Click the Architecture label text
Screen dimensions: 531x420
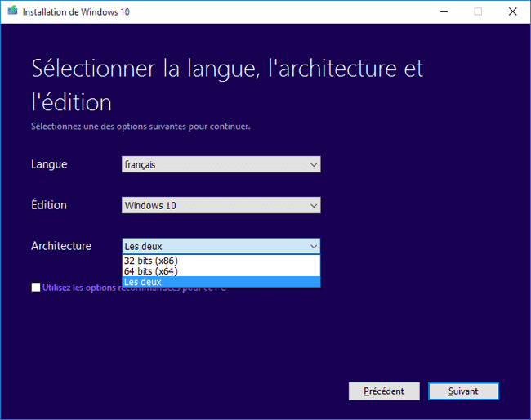point(61,246)
